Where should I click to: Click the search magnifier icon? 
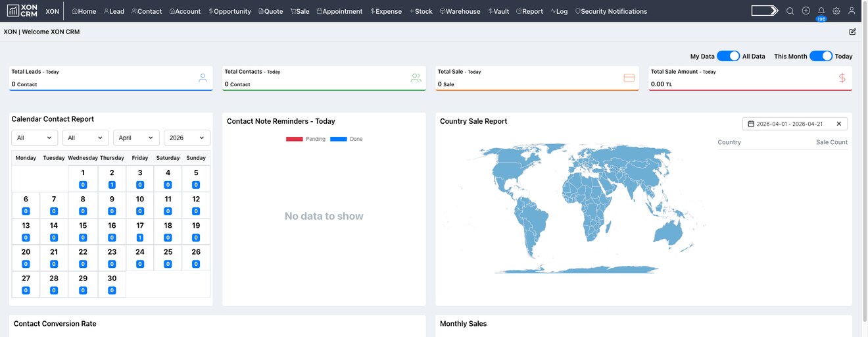coord(790,11)
